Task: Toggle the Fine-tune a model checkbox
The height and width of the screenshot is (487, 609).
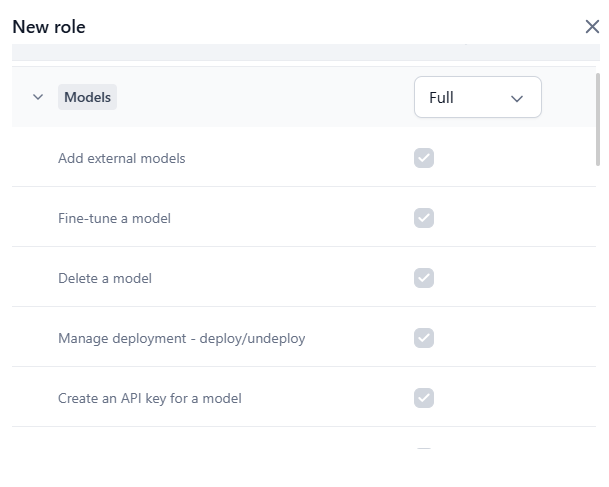Action: [x=424, y=218]
